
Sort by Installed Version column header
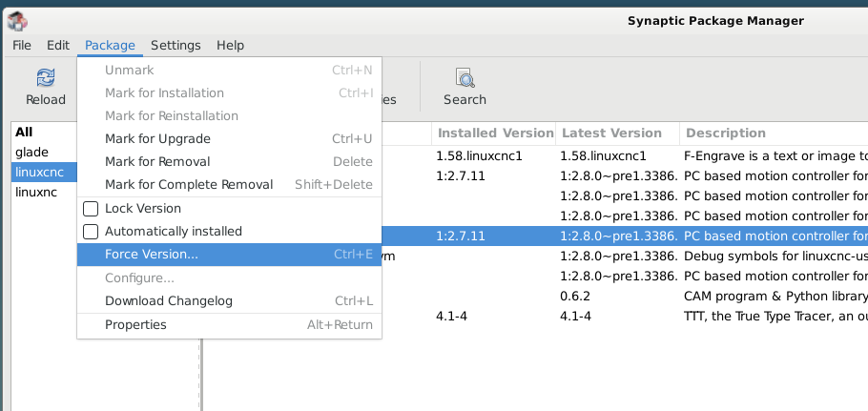(x=494, y=134)
